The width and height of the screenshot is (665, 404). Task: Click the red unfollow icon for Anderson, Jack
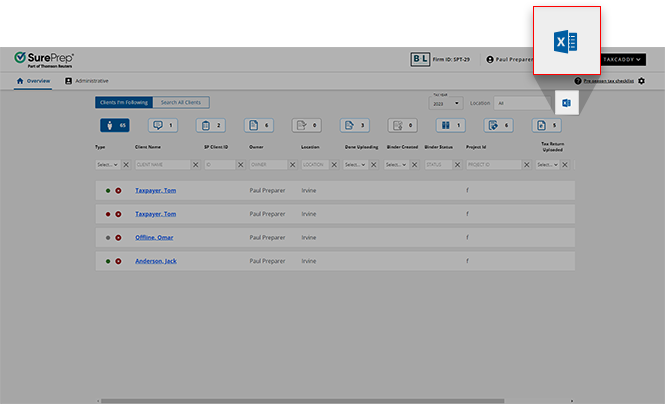click(x=118, y=261)
